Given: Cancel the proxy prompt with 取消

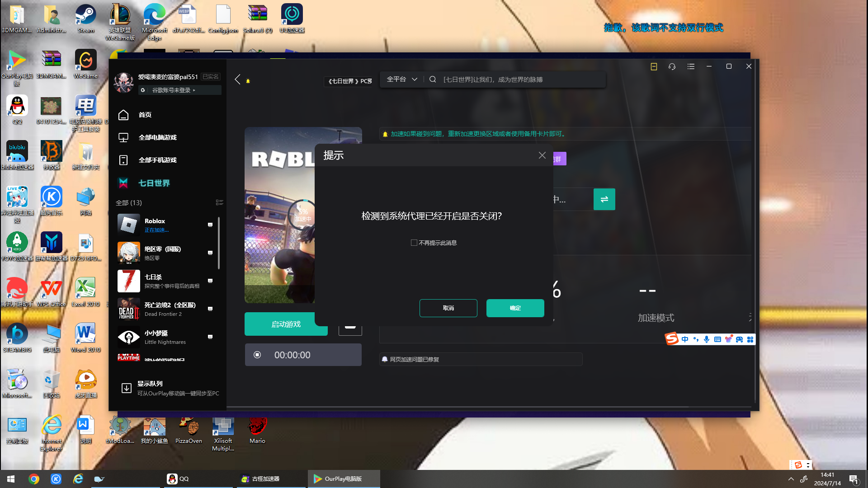Looking at the screenshot, I should (448, 308).
